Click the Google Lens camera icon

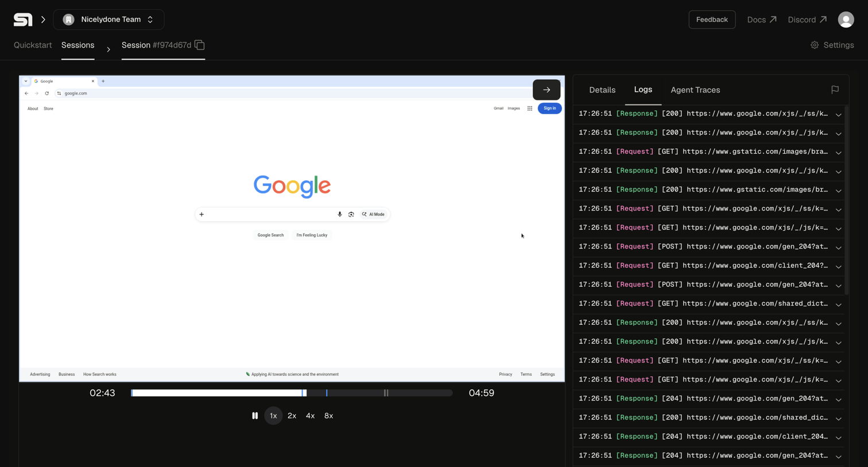(x=351, y=215)
